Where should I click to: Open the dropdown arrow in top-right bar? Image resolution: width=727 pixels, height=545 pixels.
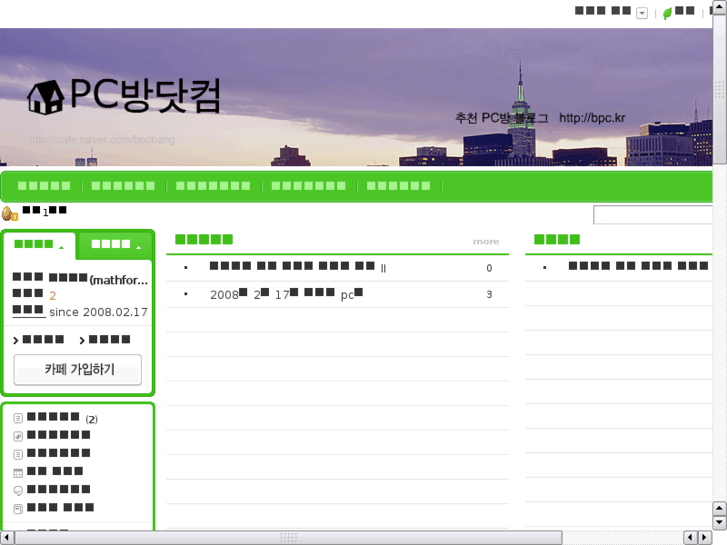click(642, 13)
